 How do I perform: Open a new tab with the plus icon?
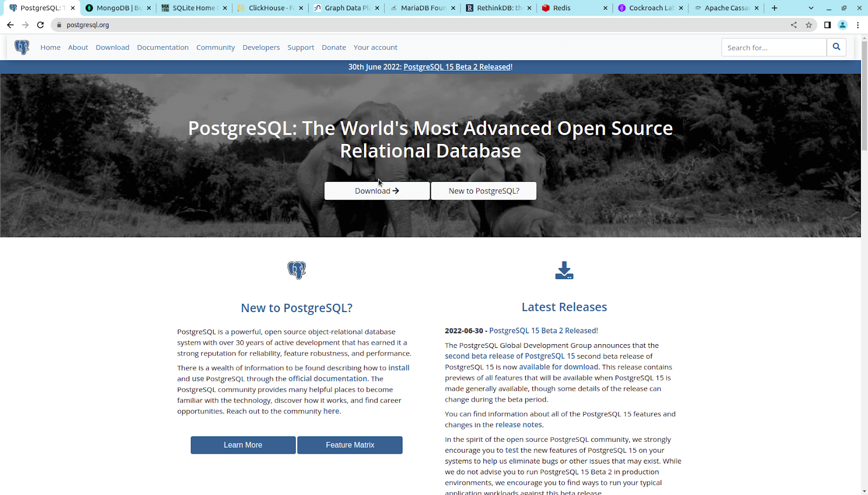[x=775, y=8]
